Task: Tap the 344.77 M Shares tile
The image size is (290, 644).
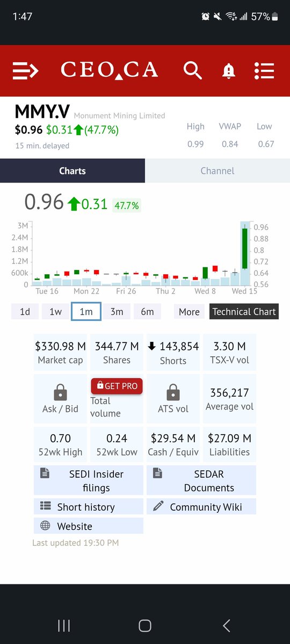Action: pyautogui.click(x=117, y=353)
